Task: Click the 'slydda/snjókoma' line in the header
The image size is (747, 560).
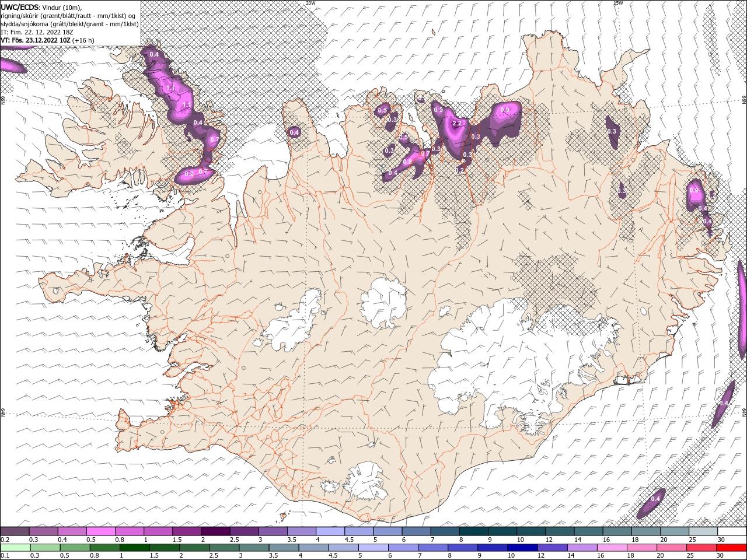Action: coord(69,24)
